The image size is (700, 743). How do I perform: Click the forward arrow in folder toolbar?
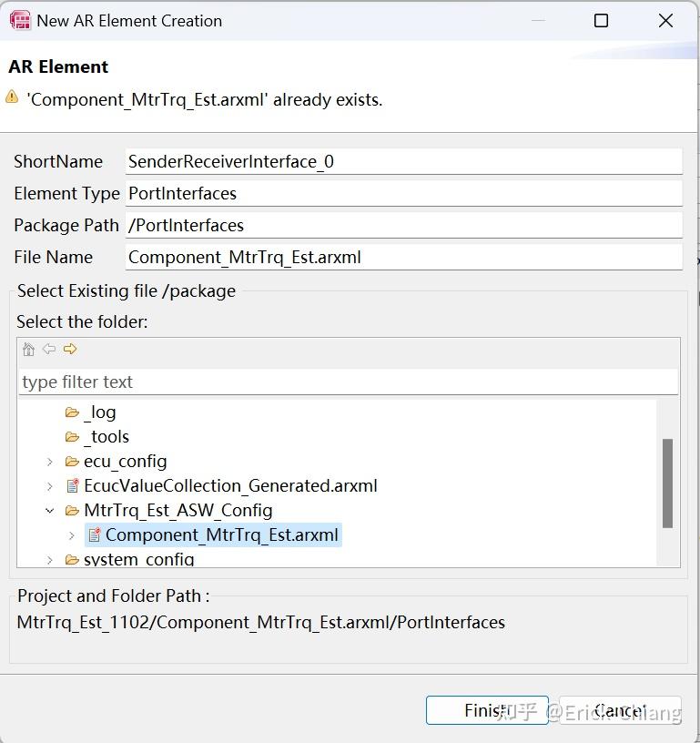(x=70, y=350)
